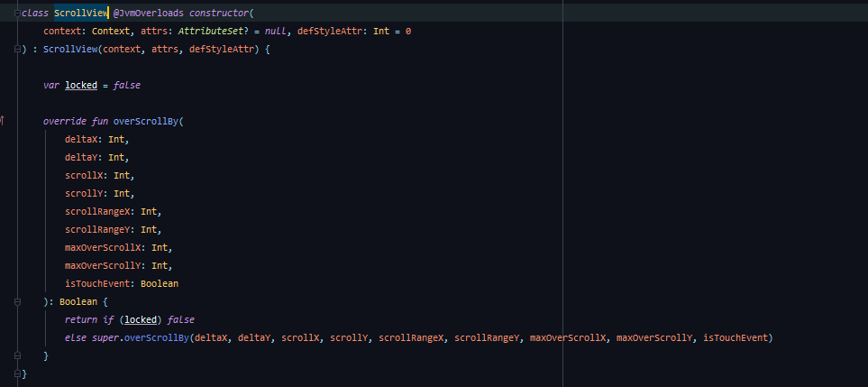Click the 'maxOverScrollX: Int,' parameter line
The height and width of the screenshot is (387, 868).
118,247
